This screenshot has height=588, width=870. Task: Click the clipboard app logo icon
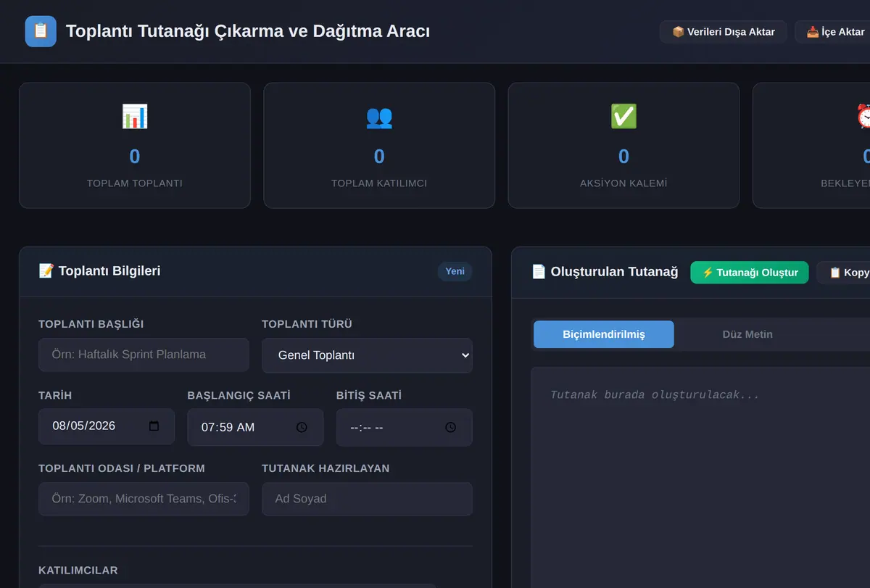pos(41,31)
